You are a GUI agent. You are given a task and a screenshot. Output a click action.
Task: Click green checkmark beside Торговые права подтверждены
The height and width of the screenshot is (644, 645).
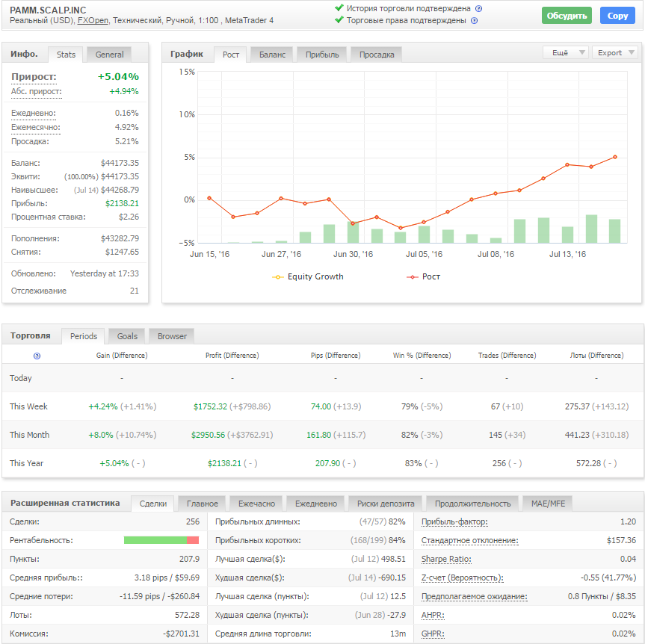[339, 19]
